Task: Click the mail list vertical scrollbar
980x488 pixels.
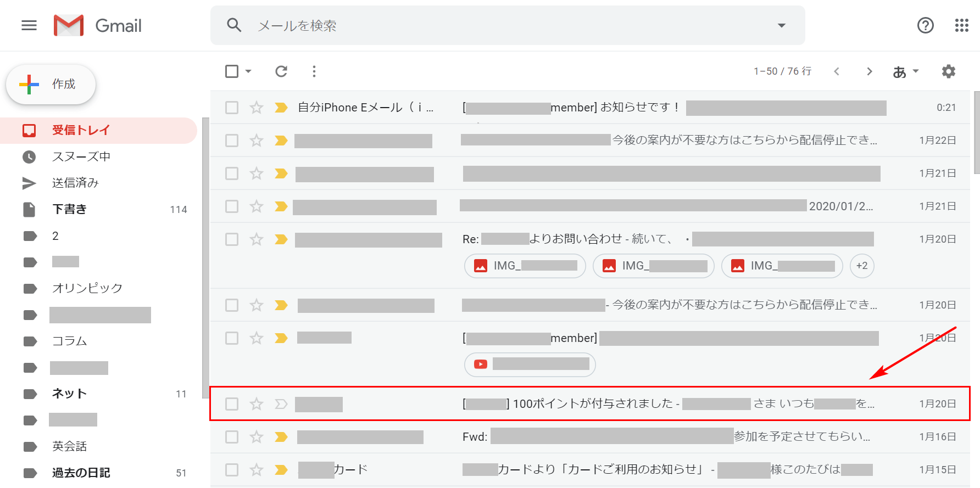Action: click(x=976, y=132)
